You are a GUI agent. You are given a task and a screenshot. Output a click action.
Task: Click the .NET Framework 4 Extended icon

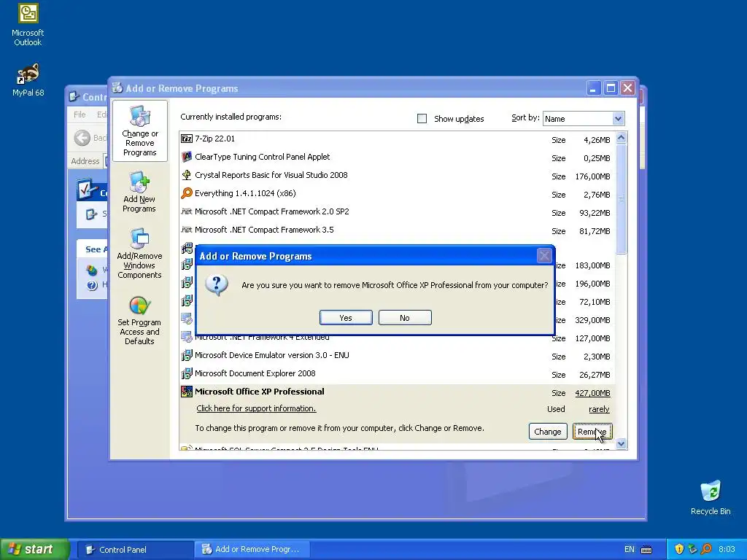[187, 337]
